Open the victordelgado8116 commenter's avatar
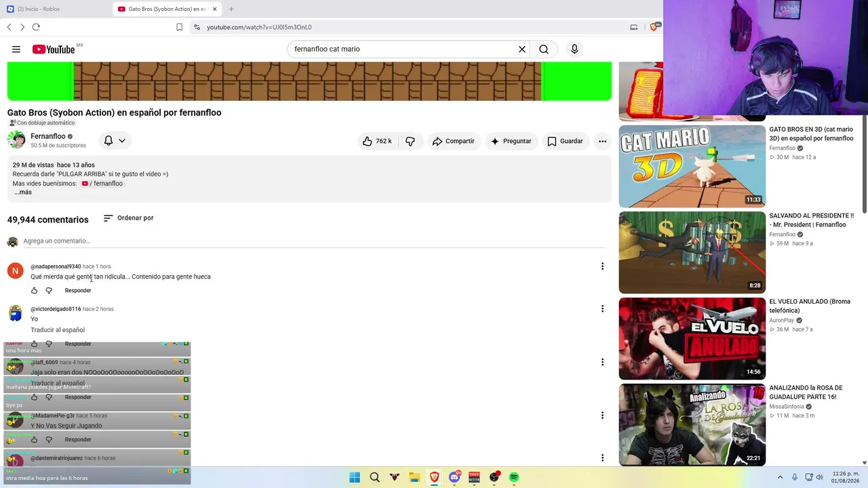Screen dimensions: 868x488 15,314
